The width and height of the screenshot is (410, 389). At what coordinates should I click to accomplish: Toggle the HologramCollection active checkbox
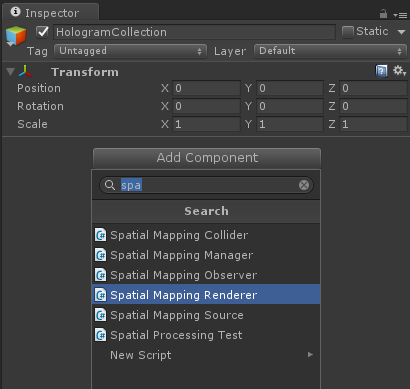[x=43, y=32]
